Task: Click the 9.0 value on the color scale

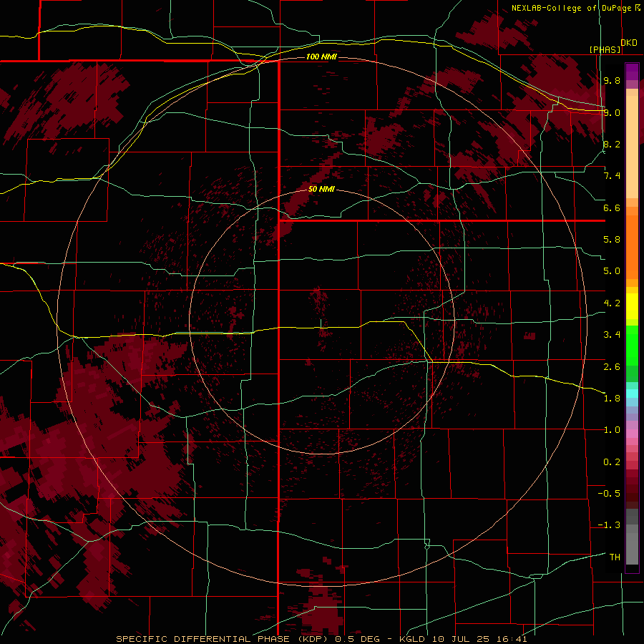Action: click(612, 113)
